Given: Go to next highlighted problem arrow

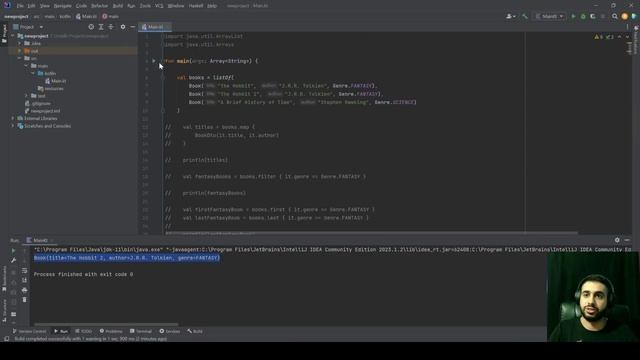Looking at the screenshot, I should click(x=627, y=37).
